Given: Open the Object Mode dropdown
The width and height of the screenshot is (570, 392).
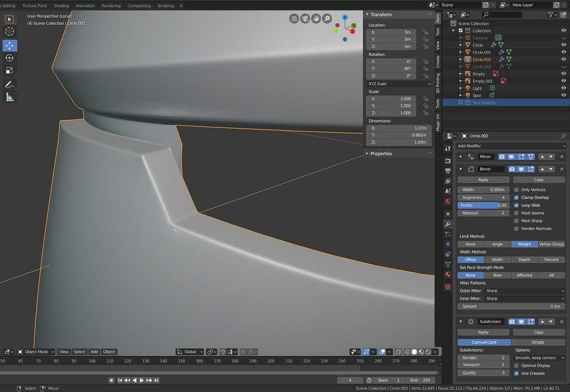Looking at the screenshot, I should click(36, 352).
